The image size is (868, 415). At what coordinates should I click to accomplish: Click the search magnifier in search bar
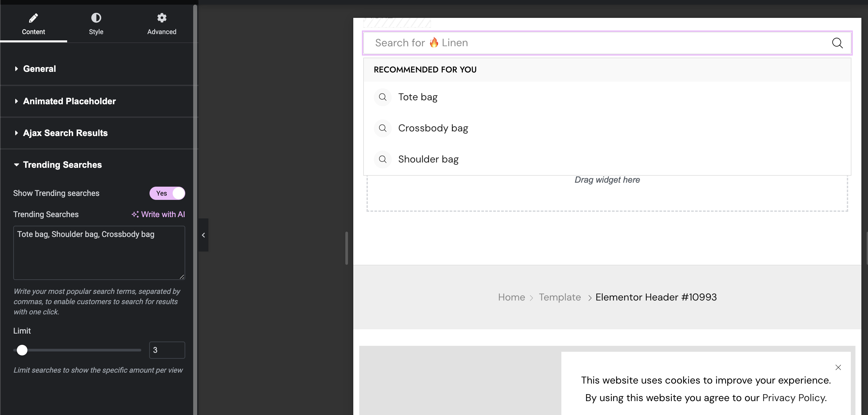pos(837,43)
